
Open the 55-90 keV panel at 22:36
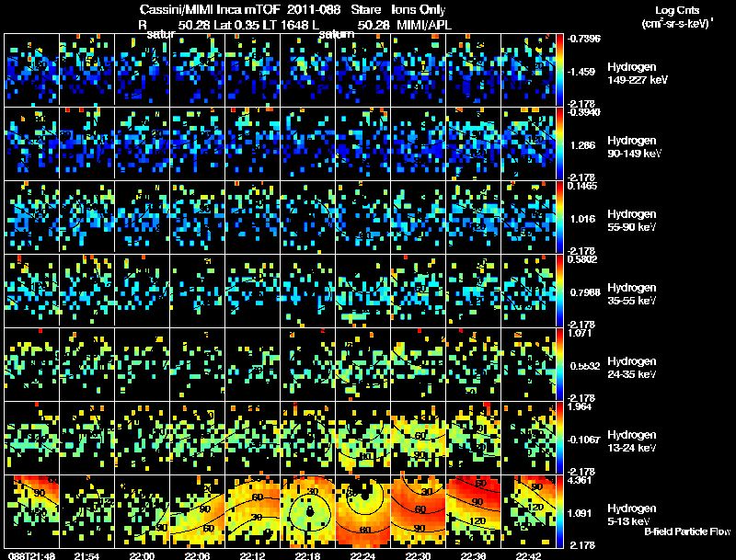coord(473,217)
